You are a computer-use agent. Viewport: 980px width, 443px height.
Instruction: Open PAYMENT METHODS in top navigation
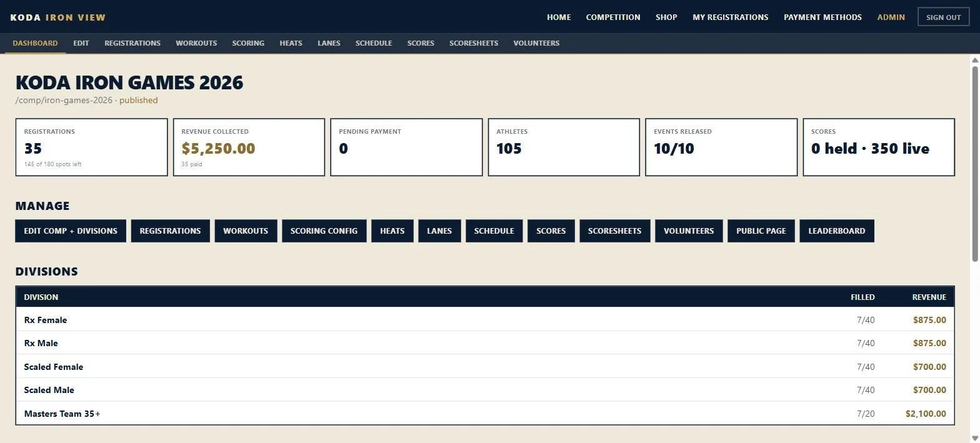click(x=822, y=17)
